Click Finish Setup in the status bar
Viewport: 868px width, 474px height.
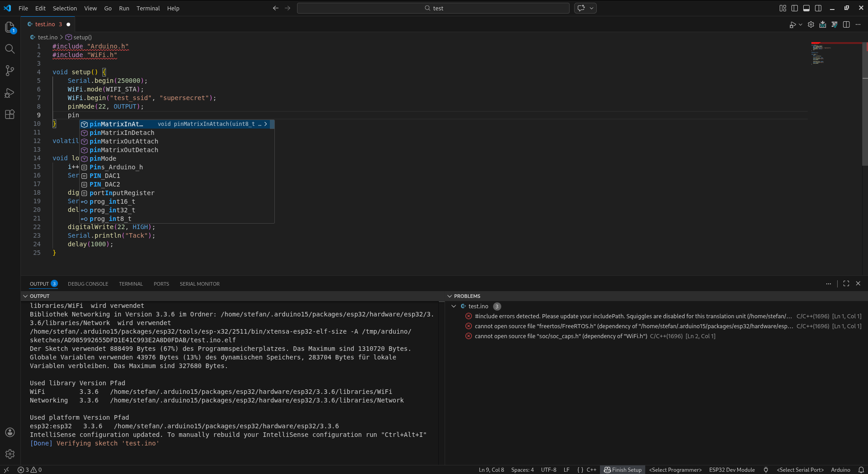coord(623,470)
